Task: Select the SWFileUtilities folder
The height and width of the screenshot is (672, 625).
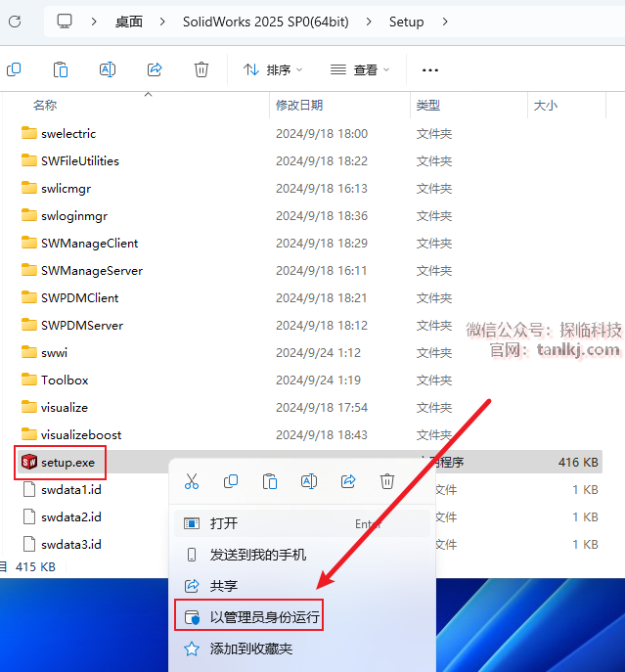Action: point(80,160)
